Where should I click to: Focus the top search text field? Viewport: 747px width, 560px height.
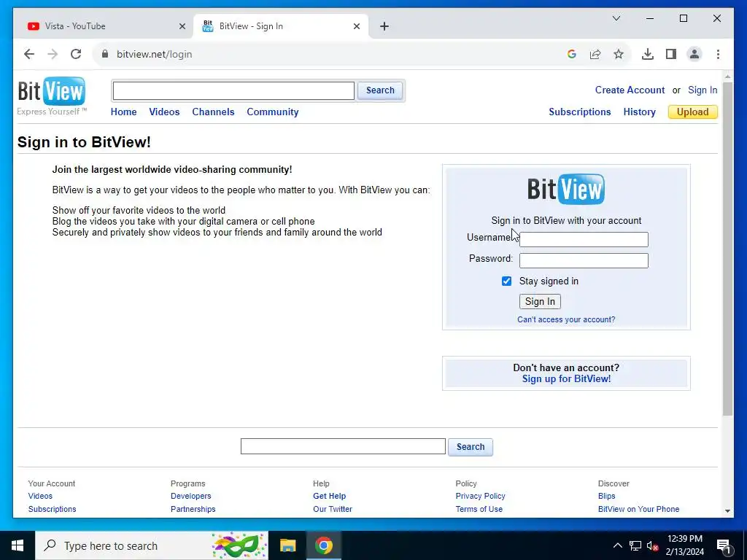coord(233,90)
